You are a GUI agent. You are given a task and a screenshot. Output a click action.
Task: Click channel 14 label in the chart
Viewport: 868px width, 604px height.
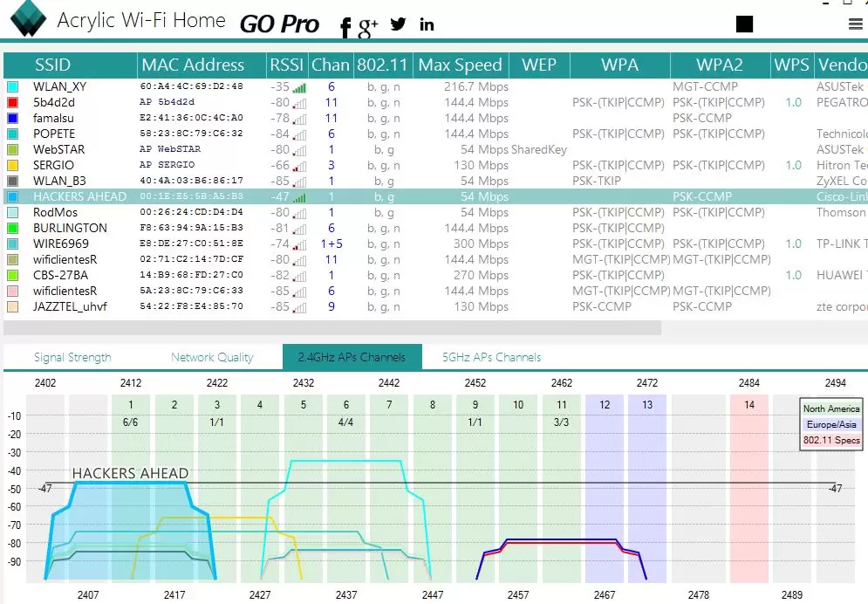pyautogui.click(x=749, y=405)
